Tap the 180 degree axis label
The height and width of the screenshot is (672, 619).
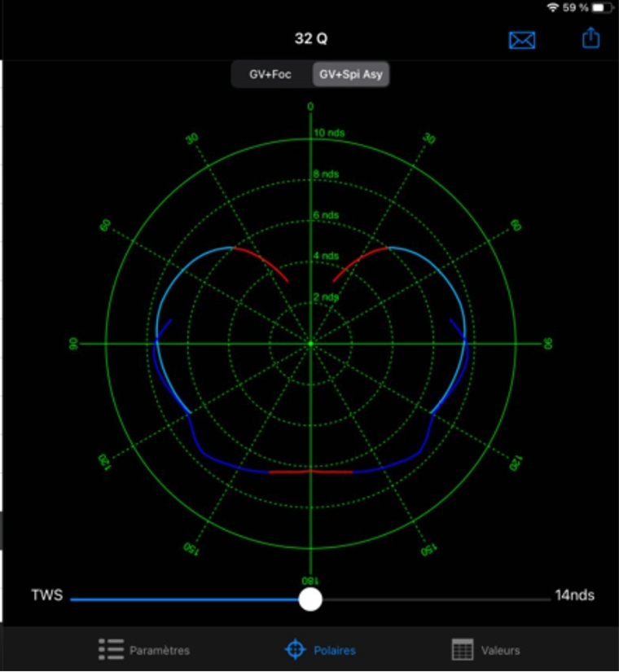[310, 581]
